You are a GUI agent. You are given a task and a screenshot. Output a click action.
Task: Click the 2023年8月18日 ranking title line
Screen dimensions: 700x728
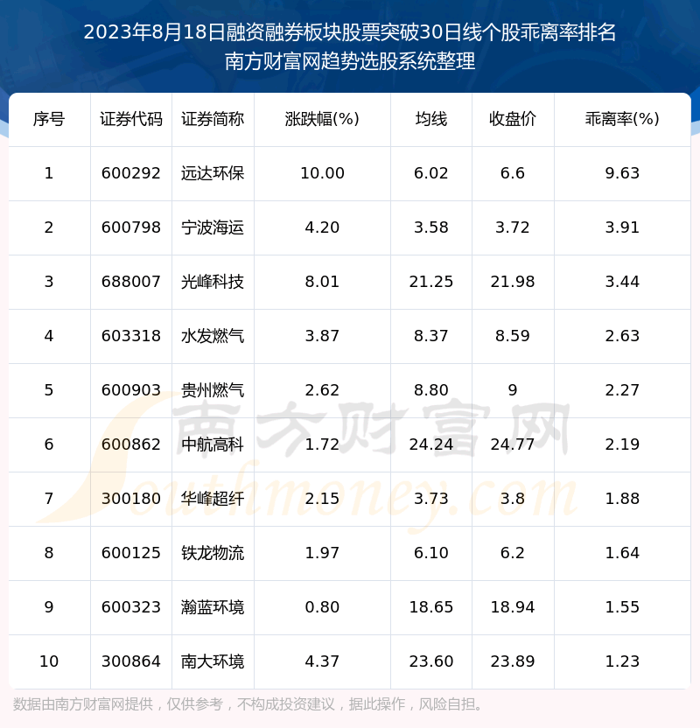350,32
